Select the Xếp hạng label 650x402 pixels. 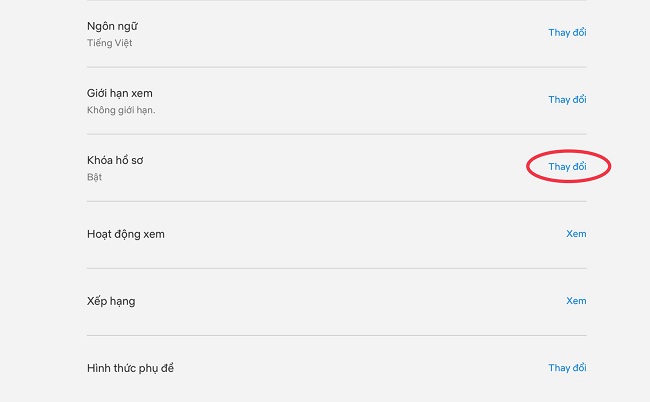tap(111, 301)
